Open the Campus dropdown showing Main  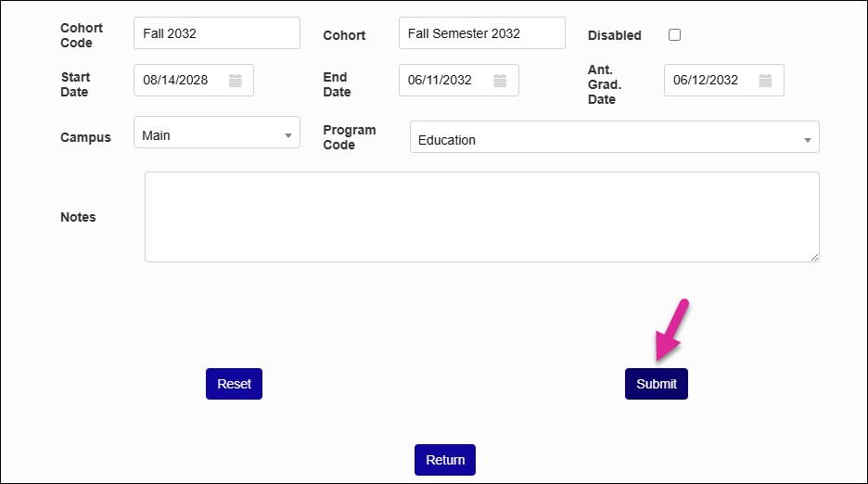217,133
